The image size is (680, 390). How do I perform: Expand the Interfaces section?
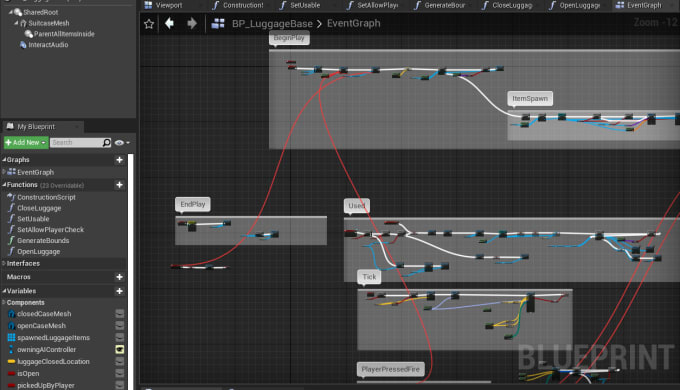pos(4,263)
